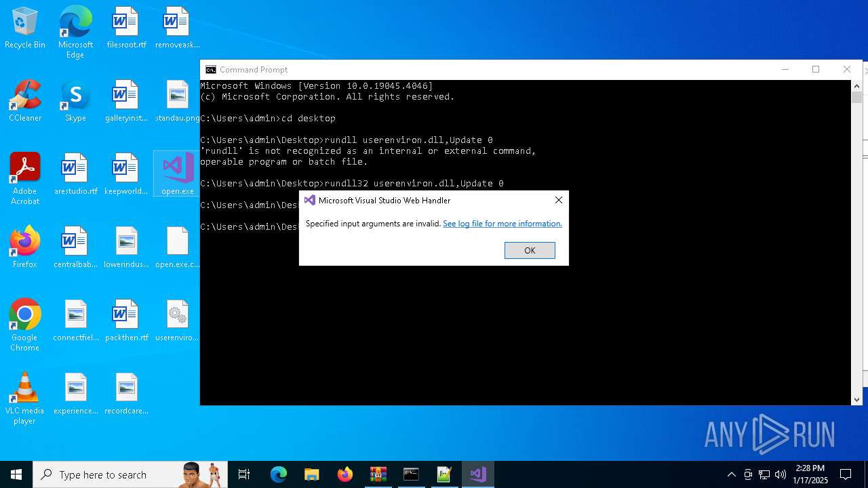Open the Adobe Acrobat desktop shortcut

pos(25,179)
